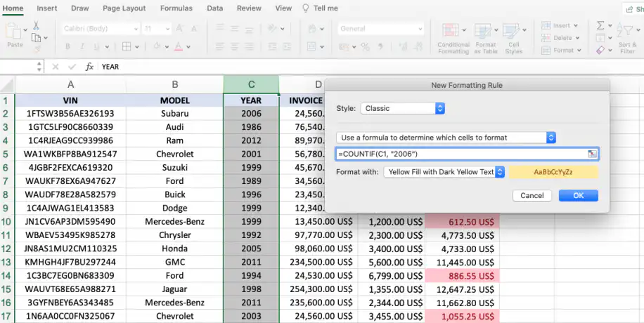Select column A header
644x323 pixels.
tap(70, 84)
